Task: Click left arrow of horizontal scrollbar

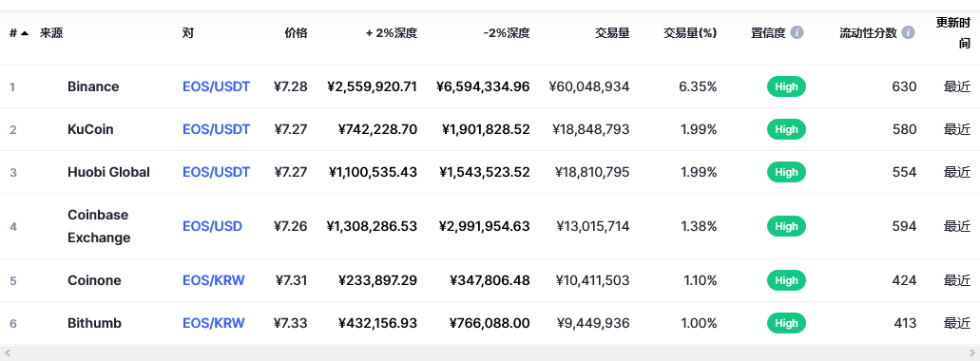Action: tap(8, 353)
